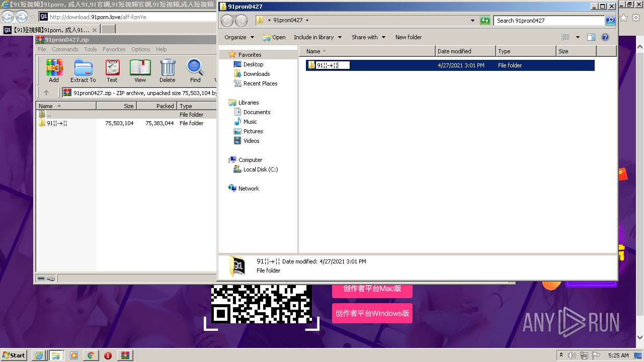Select Computer in navigation pane
The width and height of the screenshot is (644, 362).
(250, 160)
